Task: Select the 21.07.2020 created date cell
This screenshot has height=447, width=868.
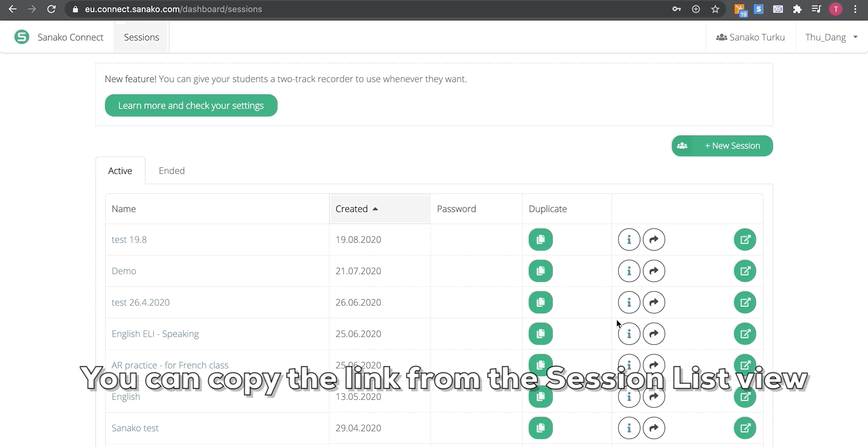Action: coord(380,271)
